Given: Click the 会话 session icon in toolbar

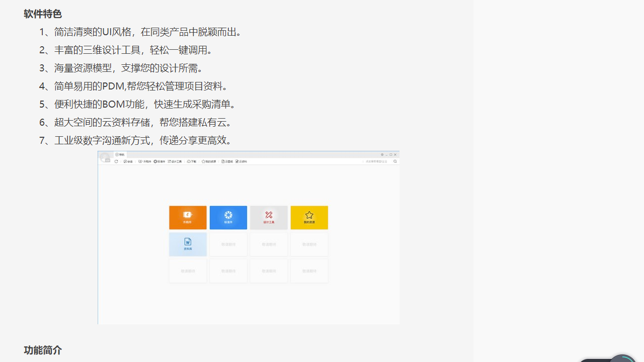Looking at the screenshot, I should pyautogui.click(x=128, y=161).
